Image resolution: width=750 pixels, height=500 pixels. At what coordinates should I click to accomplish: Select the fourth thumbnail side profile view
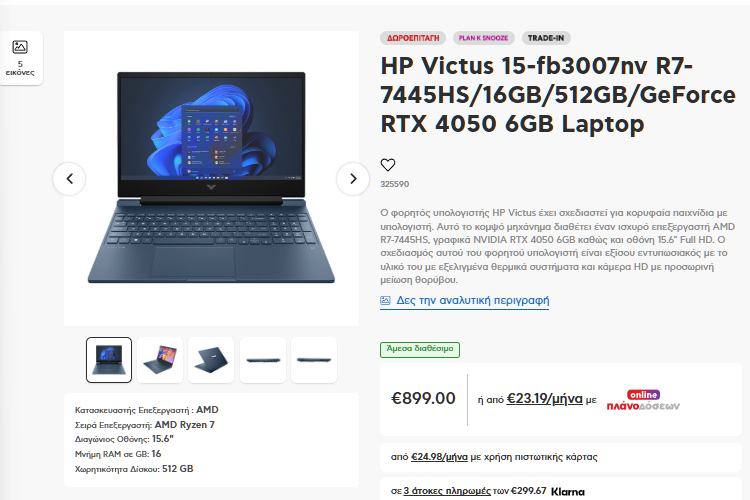[x=263, y=360]
